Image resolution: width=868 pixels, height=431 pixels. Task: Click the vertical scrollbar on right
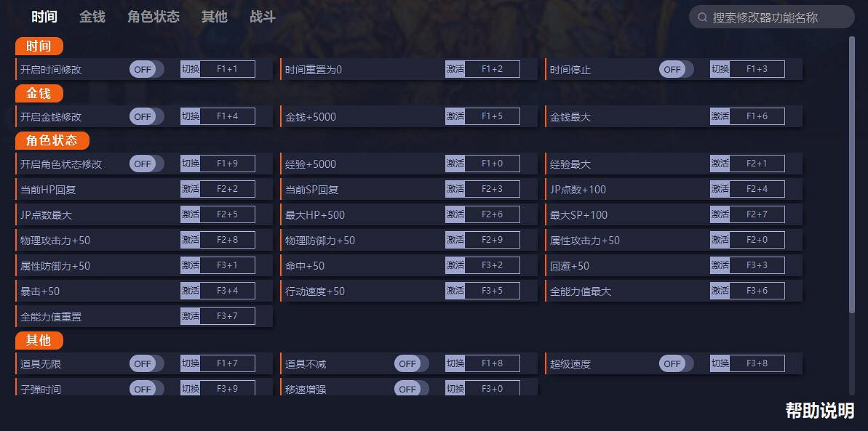[x=852, y=174]
